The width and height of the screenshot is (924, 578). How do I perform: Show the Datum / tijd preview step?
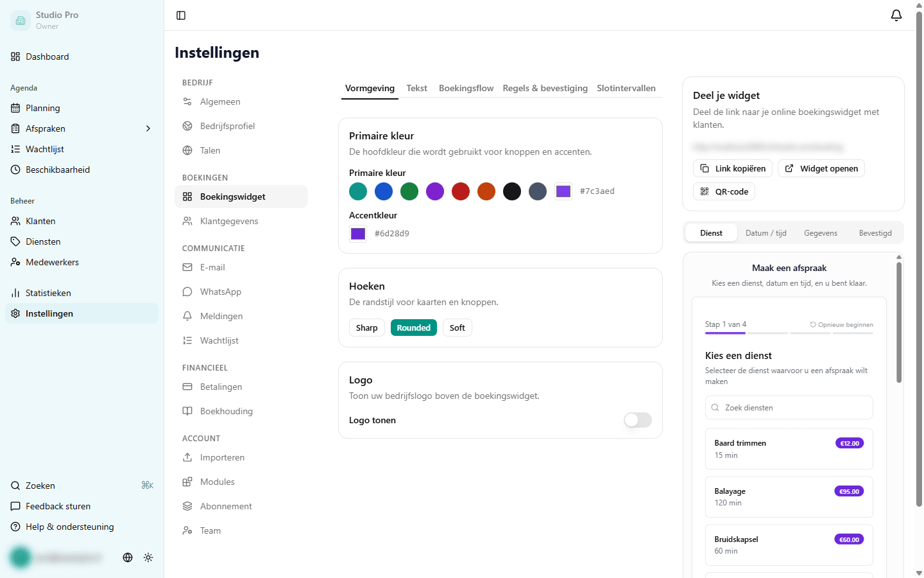tap(766, 233)
